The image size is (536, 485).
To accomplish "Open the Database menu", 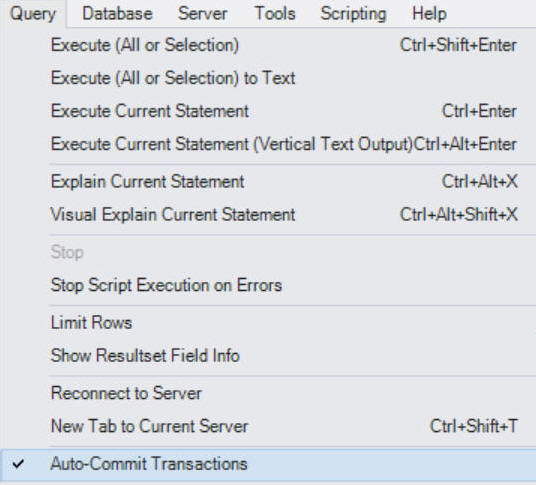I will click(x=117, y=14).
